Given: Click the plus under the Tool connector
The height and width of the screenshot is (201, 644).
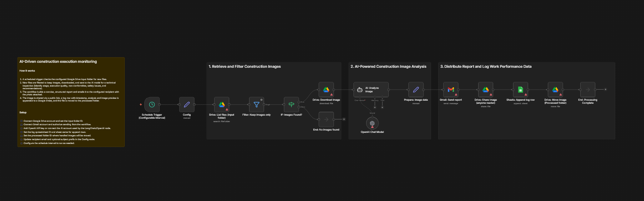Looking at the screenshot, I should point(382,107).
